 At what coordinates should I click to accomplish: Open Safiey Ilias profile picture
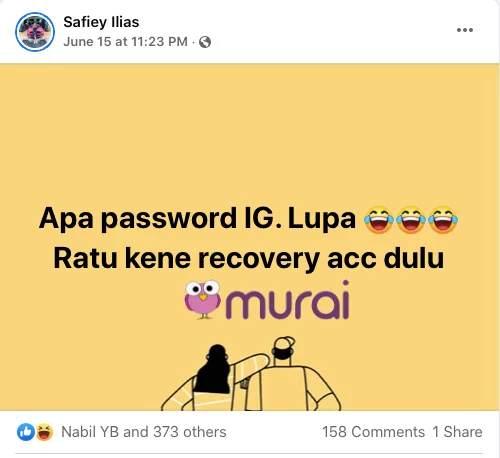(x=35, y=31)
